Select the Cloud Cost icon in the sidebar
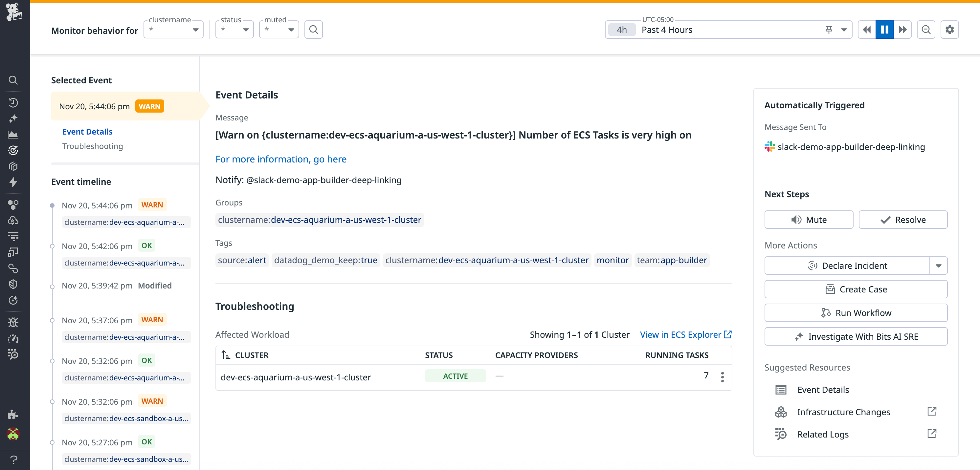Viewport: 980px width, 470px height. pyautogui.click(x=13, y=220)
